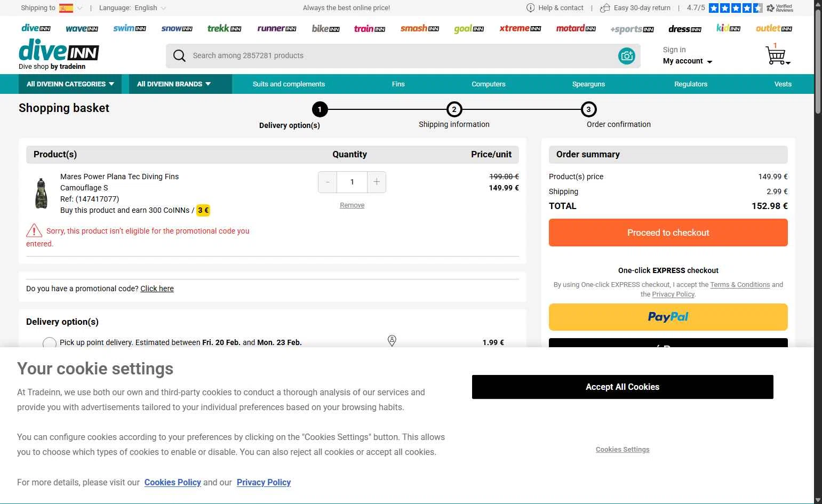Open the xtremeinn store logo

coord(520,28)
